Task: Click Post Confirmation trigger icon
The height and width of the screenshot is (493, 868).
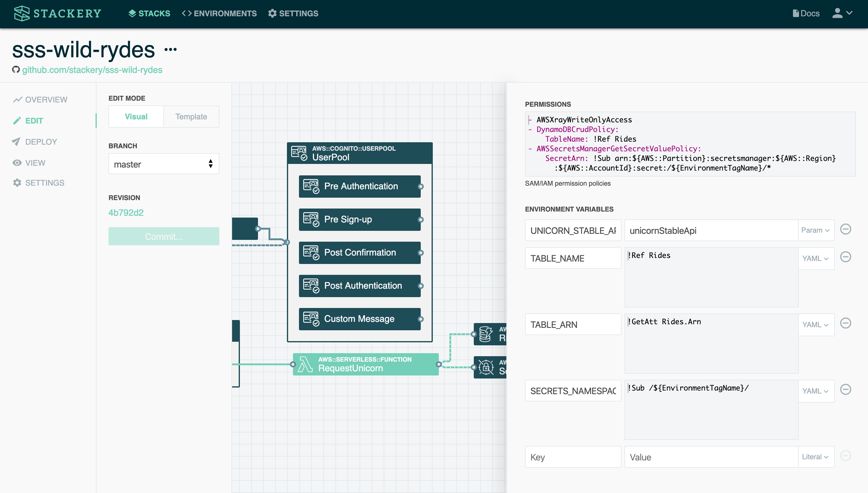Action: [x=311, y=253]
